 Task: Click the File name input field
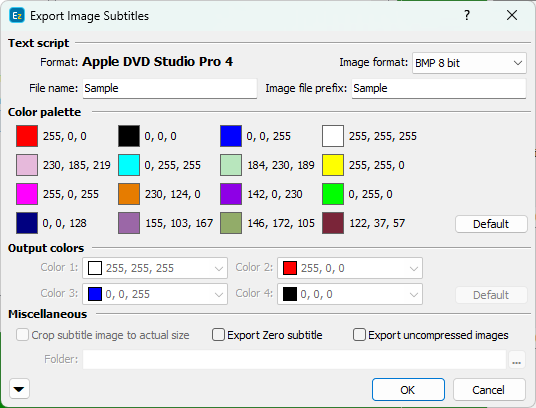(170, 89)
